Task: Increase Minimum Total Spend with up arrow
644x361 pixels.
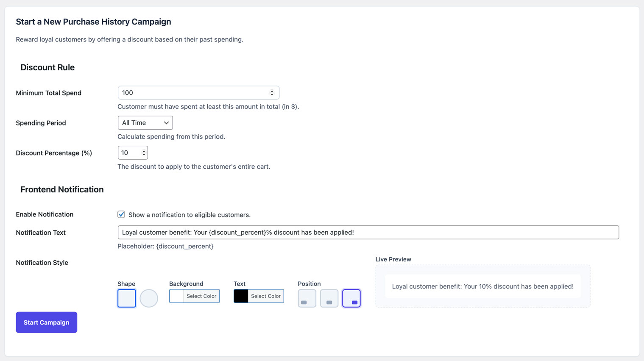Action: [272, 91]
